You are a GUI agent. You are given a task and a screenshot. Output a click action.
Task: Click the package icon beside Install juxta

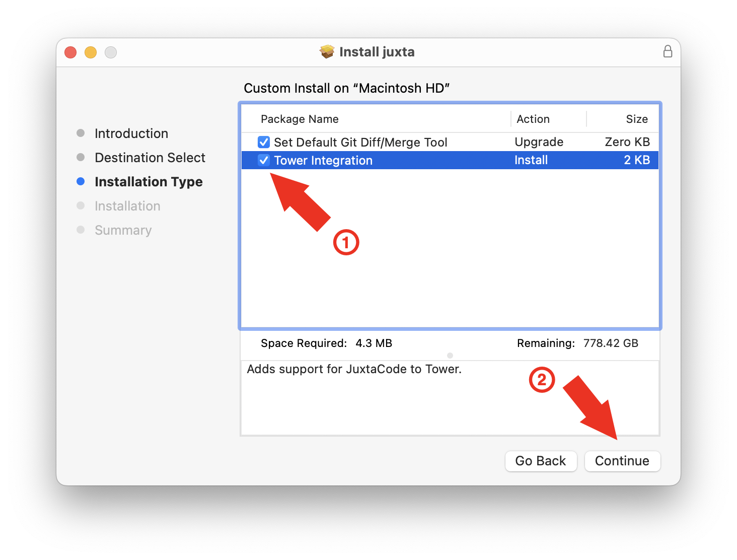327,51
